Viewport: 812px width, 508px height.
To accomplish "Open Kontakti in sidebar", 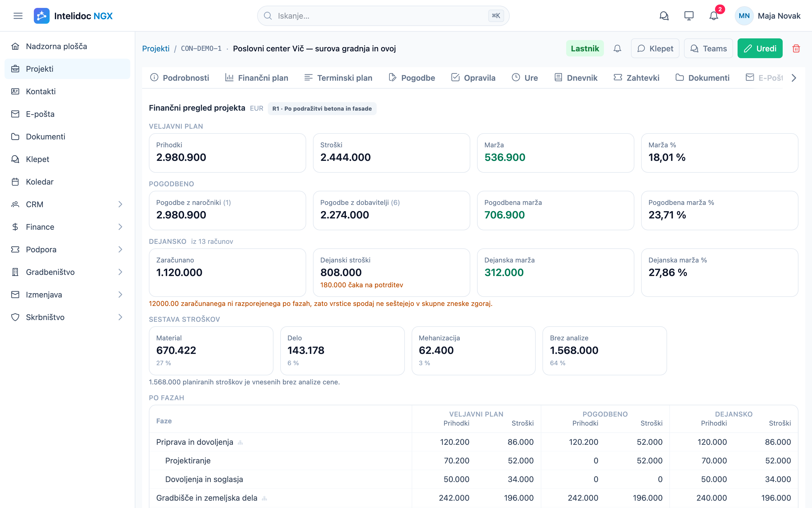I will click(x=67, y=91).
